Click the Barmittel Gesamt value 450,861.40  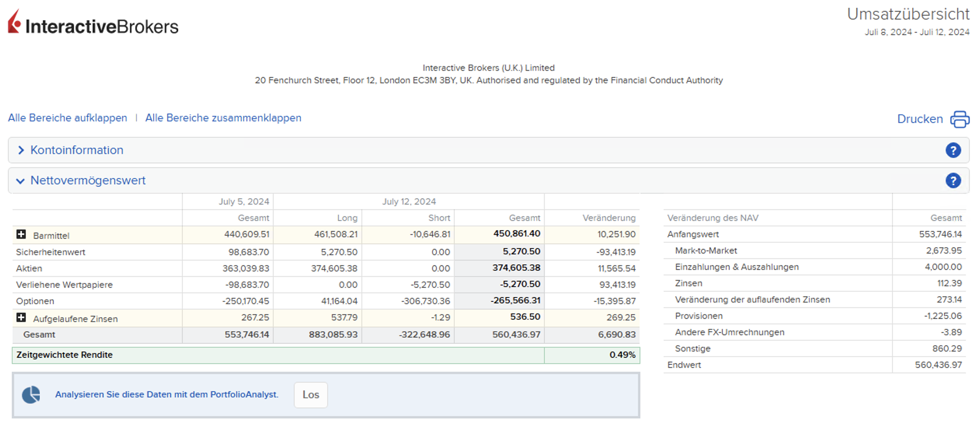tap(516, 233)
